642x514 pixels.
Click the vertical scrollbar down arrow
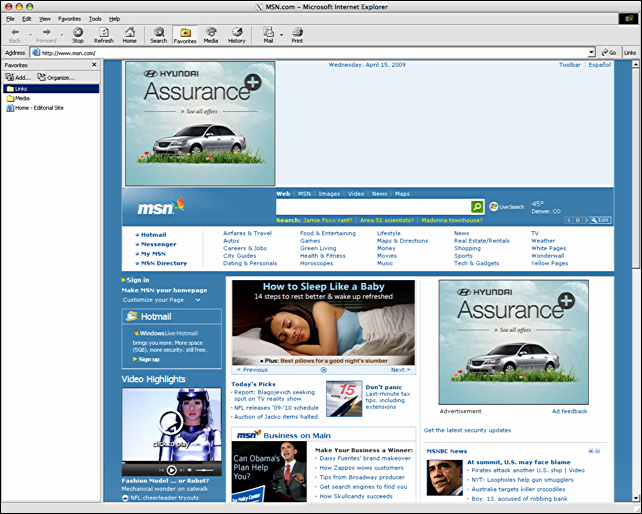click(x=636, y=498)
